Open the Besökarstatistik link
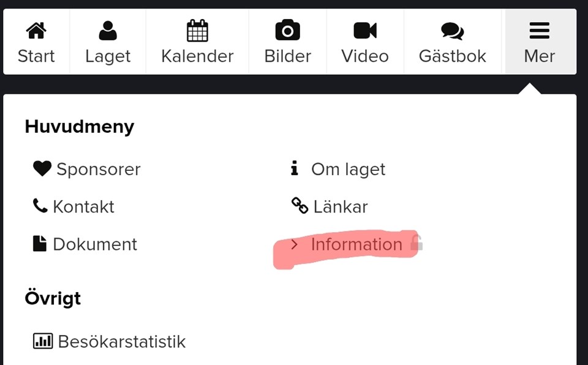Screen dimensions: 588x365 121,341
